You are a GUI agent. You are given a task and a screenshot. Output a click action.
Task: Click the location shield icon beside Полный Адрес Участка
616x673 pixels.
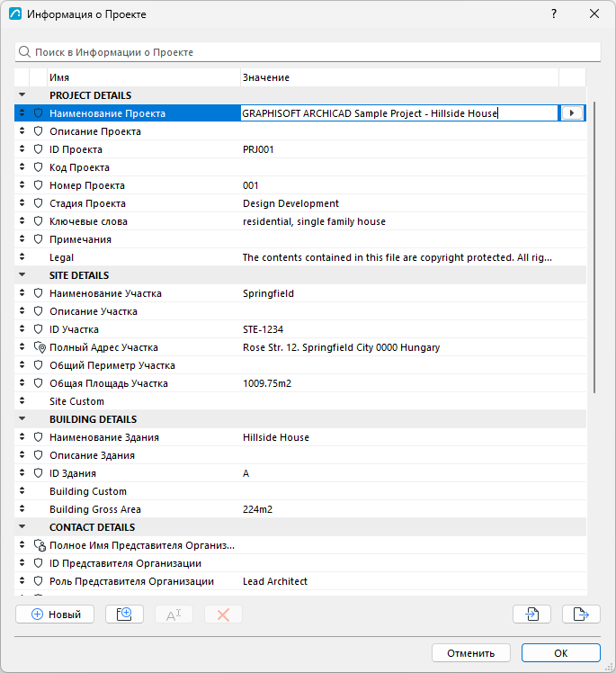coord(40,347)
